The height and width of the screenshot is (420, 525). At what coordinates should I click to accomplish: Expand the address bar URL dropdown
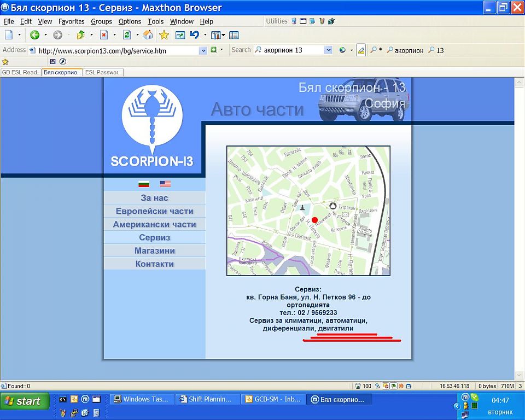click(203, 50)
